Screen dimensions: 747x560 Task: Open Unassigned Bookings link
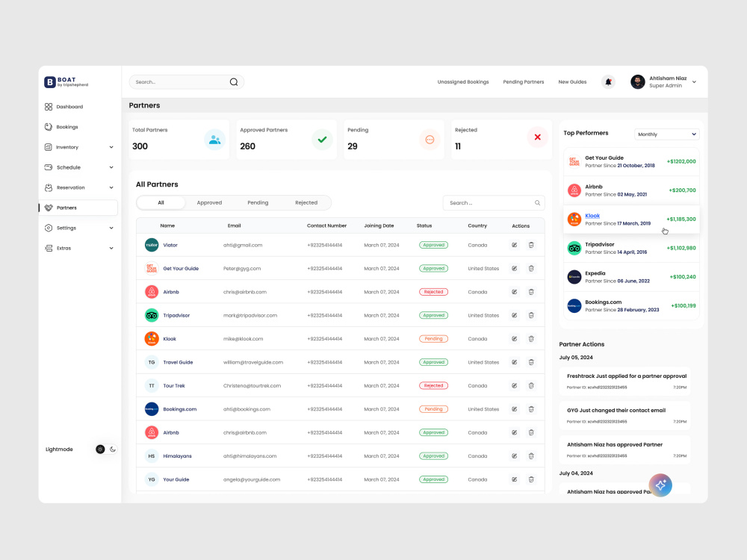(x=463, y=82)
